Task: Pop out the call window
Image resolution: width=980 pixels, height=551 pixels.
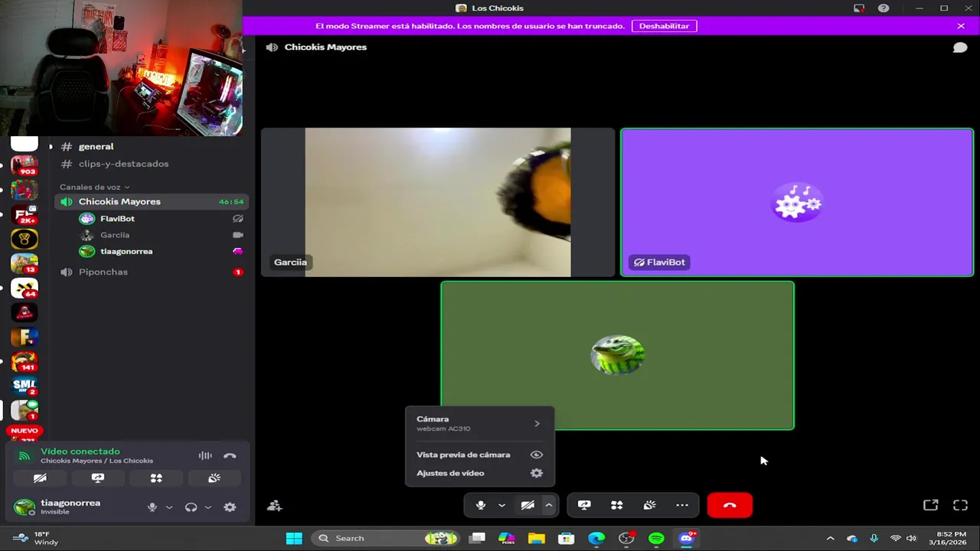Action: tap(930, 505)
